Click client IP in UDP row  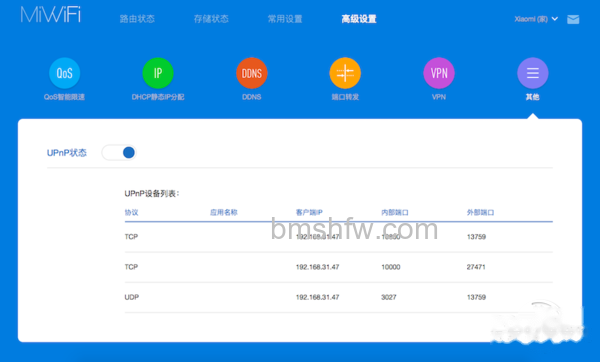(318, 297)
